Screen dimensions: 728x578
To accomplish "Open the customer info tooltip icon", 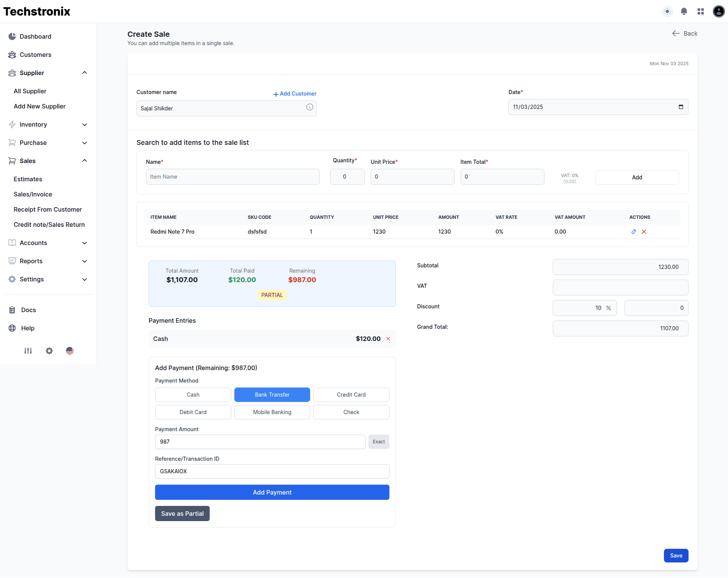I will pos(309,107).
